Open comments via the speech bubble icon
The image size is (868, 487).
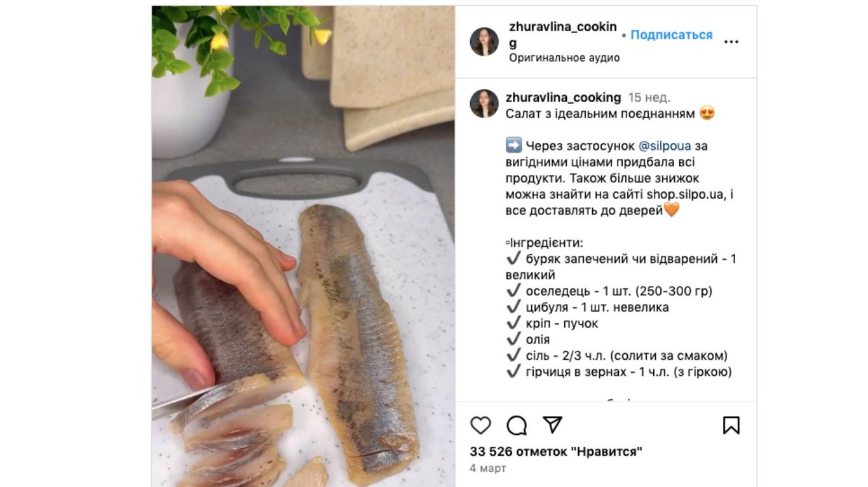(517, 425)
